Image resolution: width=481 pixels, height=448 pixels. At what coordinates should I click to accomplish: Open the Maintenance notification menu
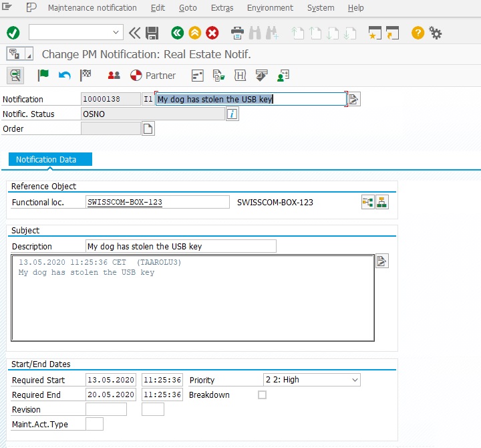[92, 7]
